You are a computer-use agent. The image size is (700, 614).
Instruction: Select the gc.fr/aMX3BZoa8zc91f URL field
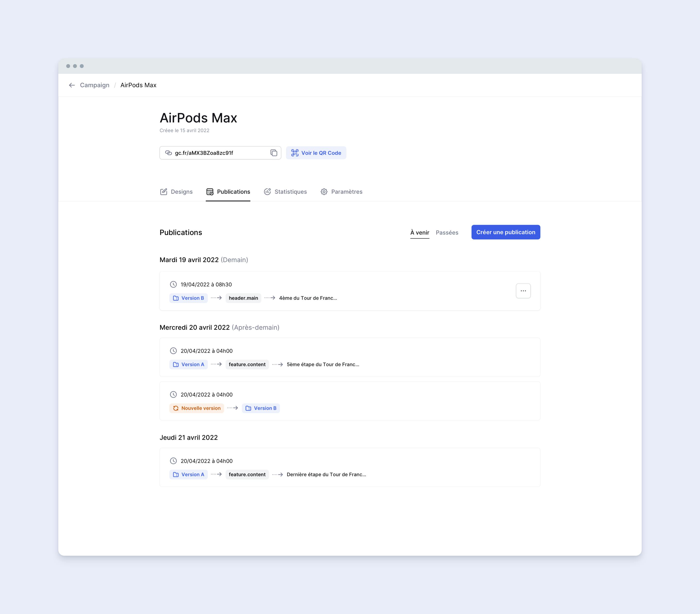coord(220,153)
